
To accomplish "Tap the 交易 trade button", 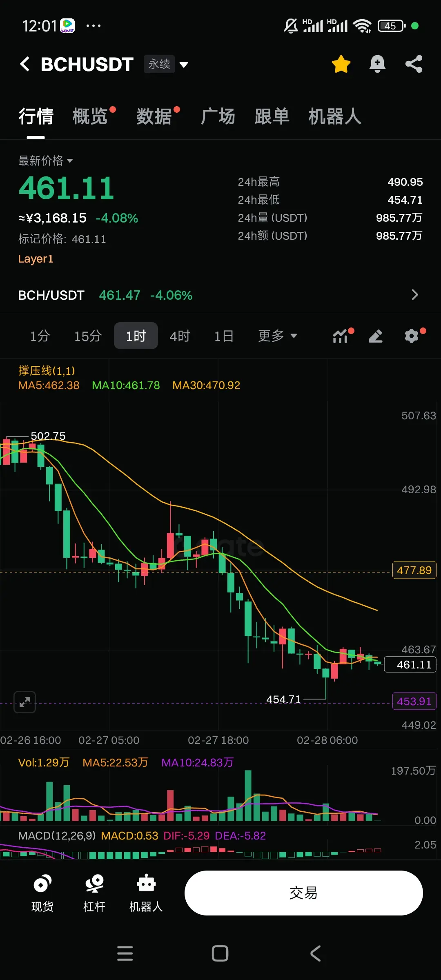I will [303, 893].
